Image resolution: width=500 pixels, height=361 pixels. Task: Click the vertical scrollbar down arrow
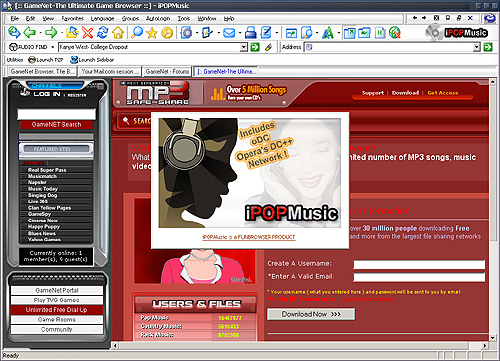click(x=493, y=337)
